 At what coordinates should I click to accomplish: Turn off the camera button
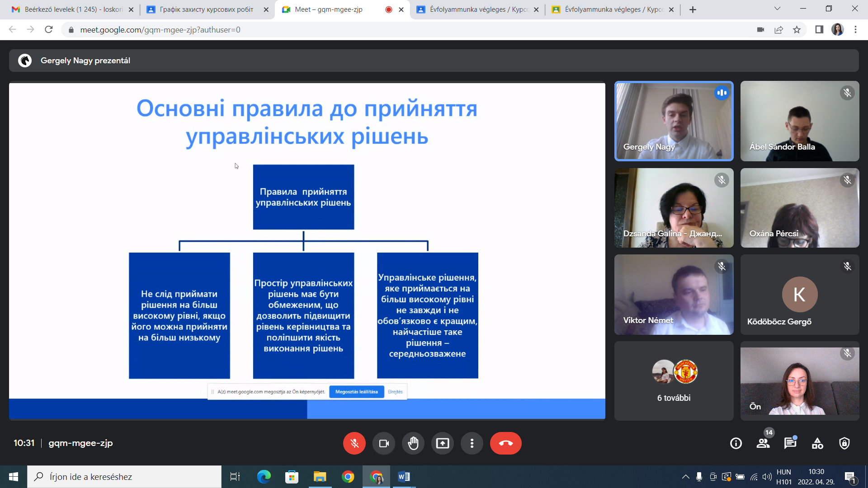[384, 443]
